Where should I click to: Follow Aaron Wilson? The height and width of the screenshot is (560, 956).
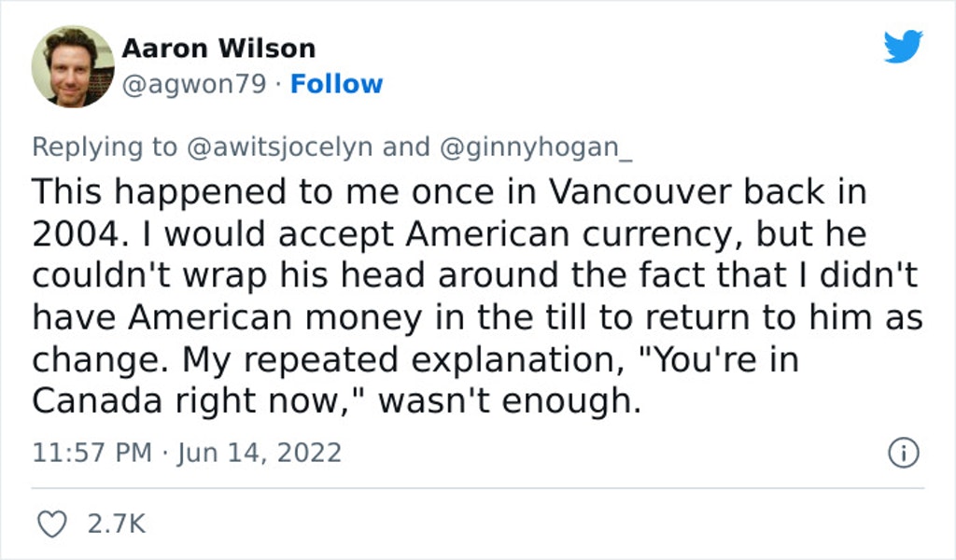tap(336, 84)
